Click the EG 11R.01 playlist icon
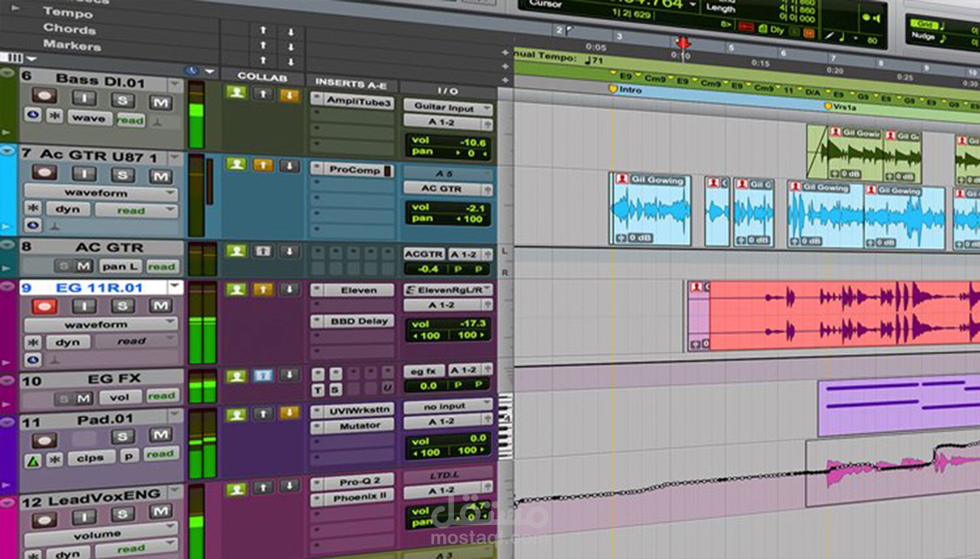Screen dimensions: 980x559 pyautogui.click(x=32, y=360)
